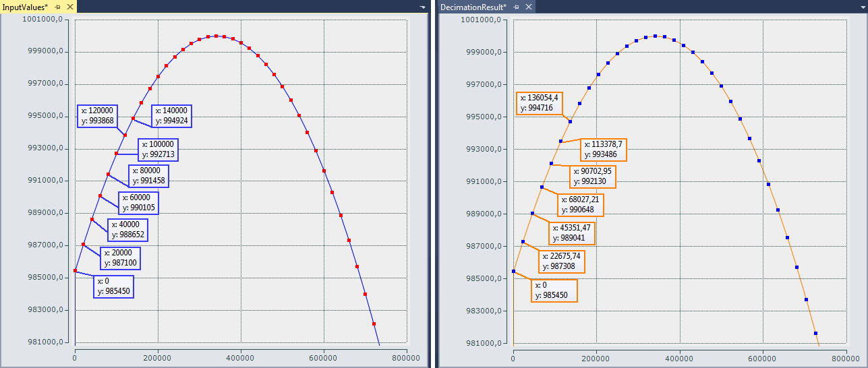This screenshot has height=368, width=868.
Task: Open window list dropdown of InputValues pane
Action: pyautogui.click(x=422, y=7)
